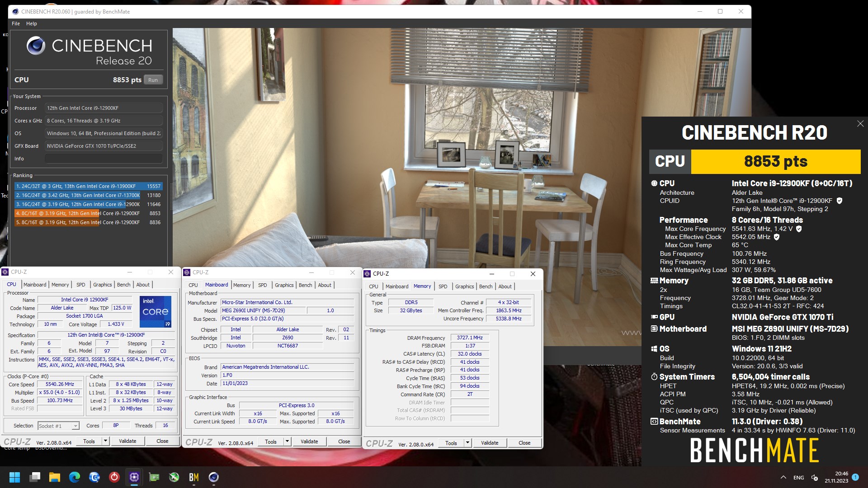Open the Socket #1 selection dropdown
The width and height of the screenshot is (868, 488).
coord(75,426)
